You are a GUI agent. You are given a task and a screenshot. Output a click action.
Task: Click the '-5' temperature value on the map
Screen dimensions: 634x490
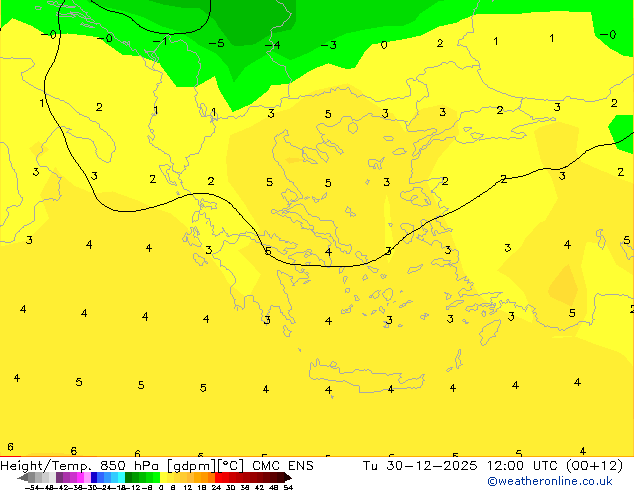pyautogui.click(x=216, y=43)
